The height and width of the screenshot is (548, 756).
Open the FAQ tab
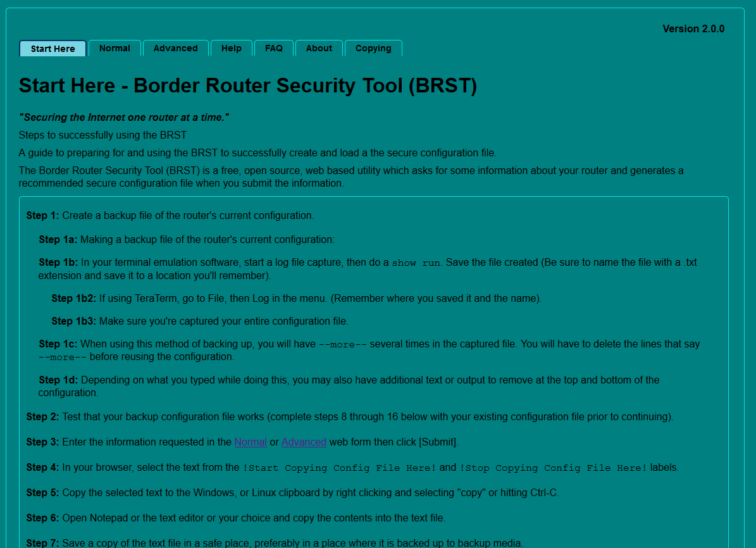273,49
